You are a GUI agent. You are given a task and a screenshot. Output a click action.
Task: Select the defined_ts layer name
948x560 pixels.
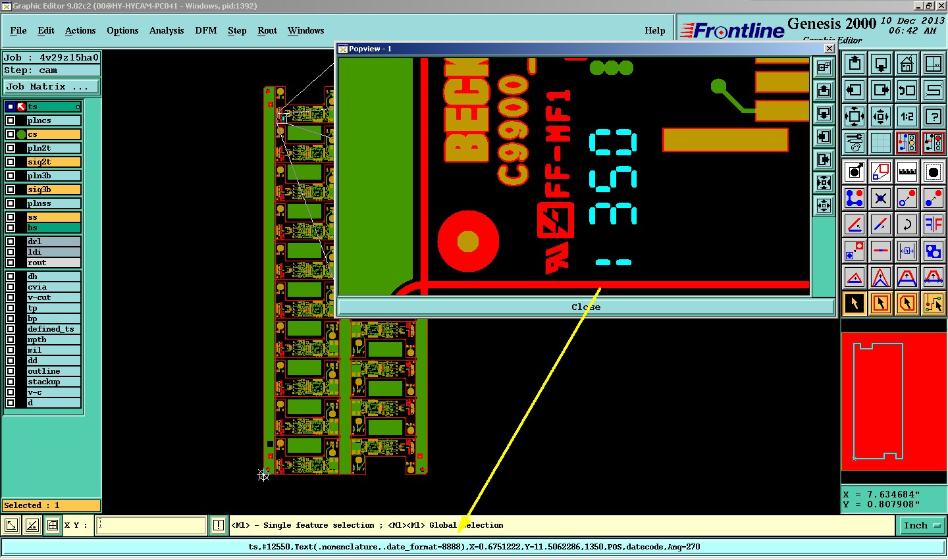pos(54,329)
